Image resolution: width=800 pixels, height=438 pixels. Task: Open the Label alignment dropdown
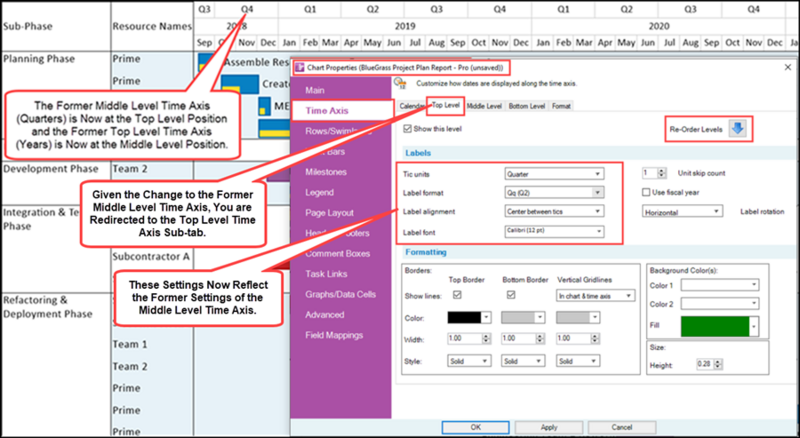coord(554,211)
